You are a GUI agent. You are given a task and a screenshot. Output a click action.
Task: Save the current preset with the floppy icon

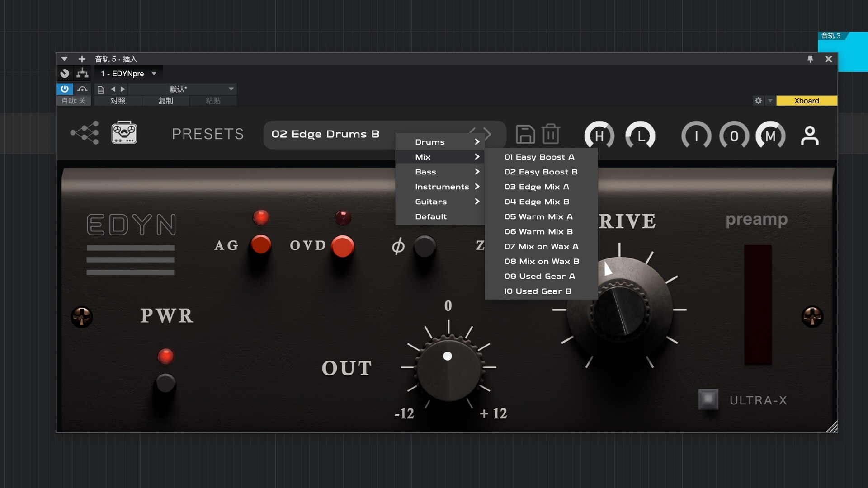(525, 135)
